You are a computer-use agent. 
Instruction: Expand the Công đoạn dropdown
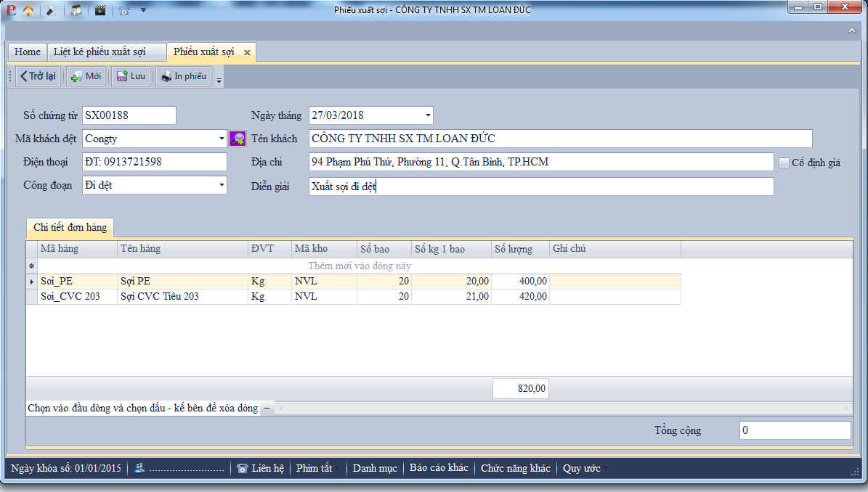click(x=222, y=185)
